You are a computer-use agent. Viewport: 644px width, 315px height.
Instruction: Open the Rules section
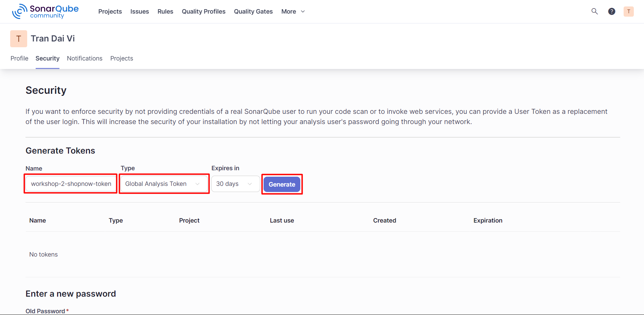[x=165, y=11]
